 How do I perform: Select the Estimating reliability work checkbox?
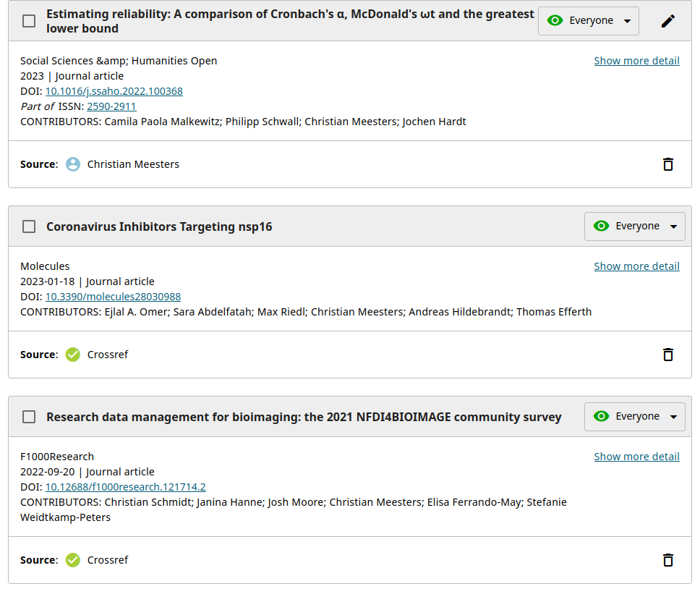[29, 21]
